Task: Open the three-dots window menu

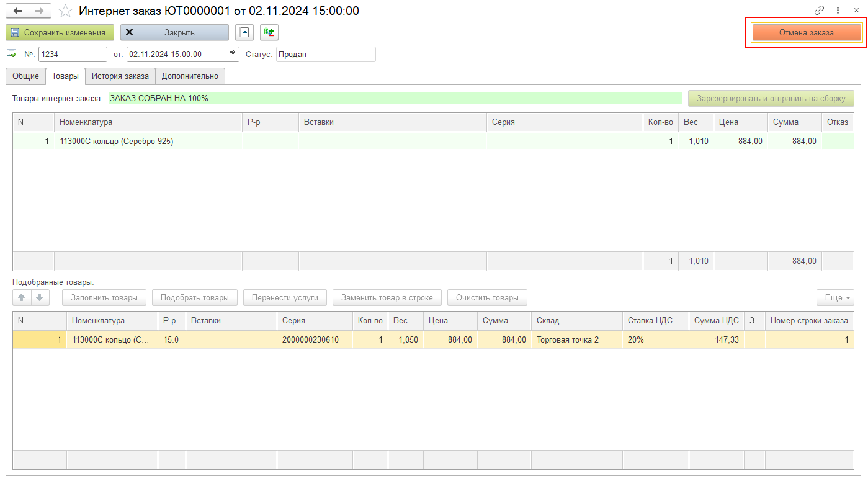Action: click(x=838, y=11)
